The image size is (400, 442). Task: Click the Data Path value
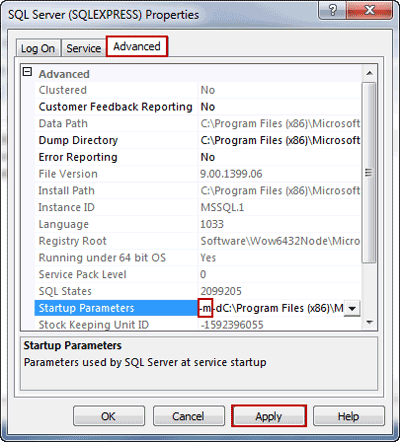click(279, 124)
